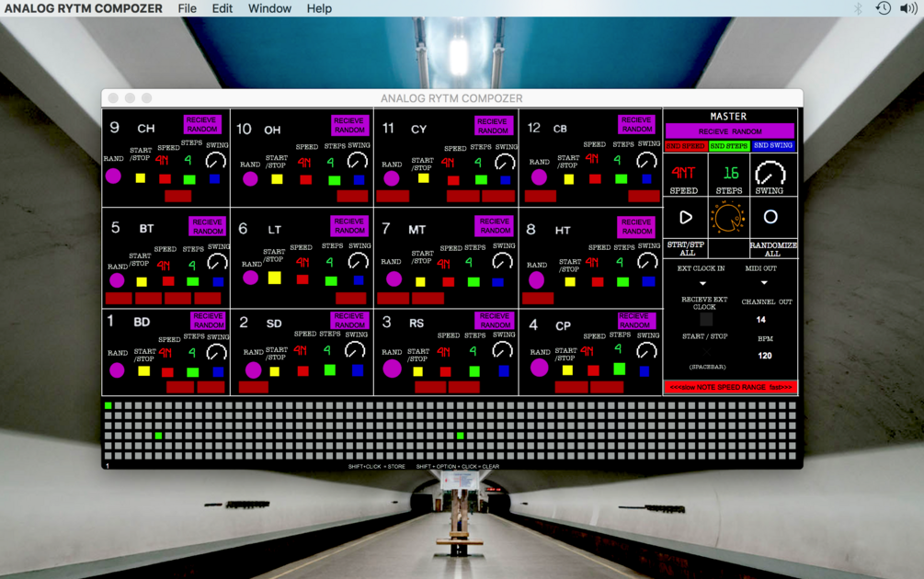Toggle 9 CH yellow start/stop square
Viewport: 924px width, 579px height.
[x=141, y=178]
